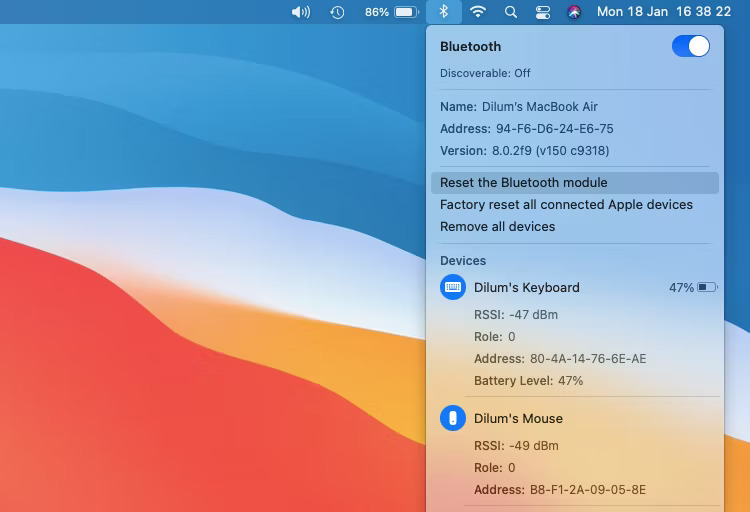Open the volume icon in menu bar

(x=300, y=12)
